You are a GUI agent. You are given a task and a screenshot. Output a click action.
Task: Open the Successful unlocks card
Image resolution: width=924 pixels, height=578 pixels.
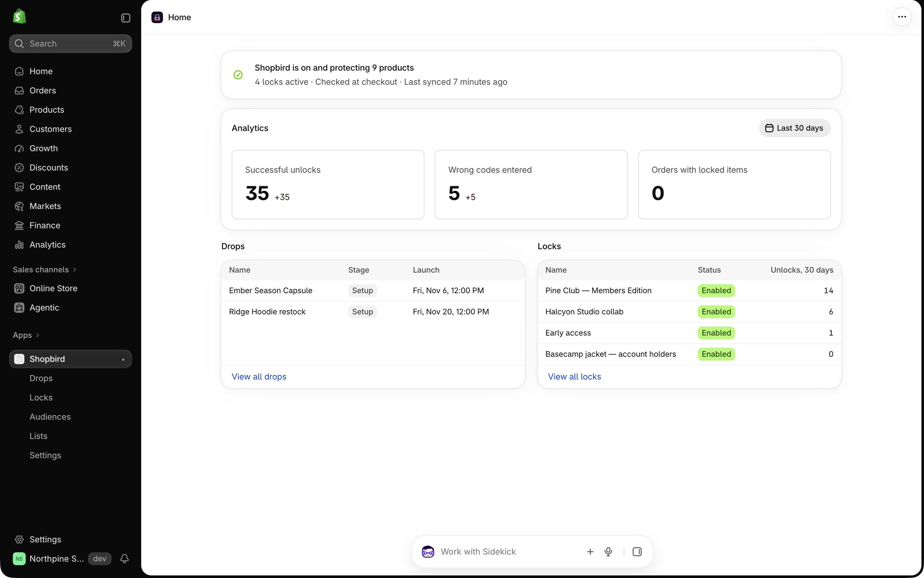pyautogui.click(x=328, y=185)
